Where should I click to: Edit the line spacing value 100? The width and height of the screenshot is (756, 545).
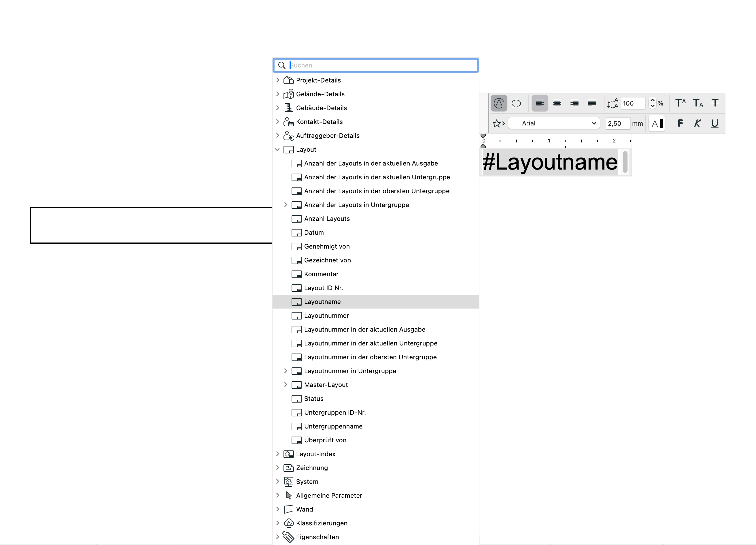tap(633, 104)
